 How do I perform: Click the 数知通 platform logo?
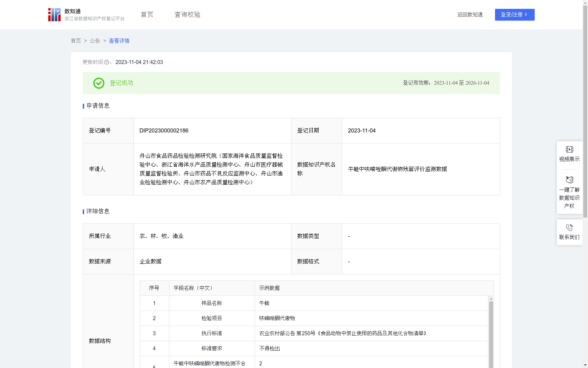(86, 15)
